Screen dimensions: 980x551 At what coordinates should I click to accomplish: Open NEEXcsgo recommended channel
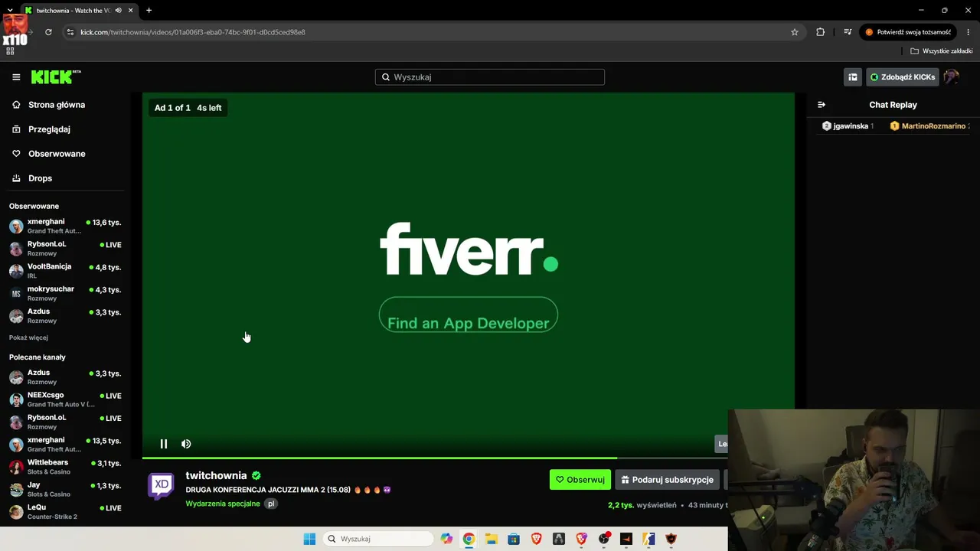65,399
